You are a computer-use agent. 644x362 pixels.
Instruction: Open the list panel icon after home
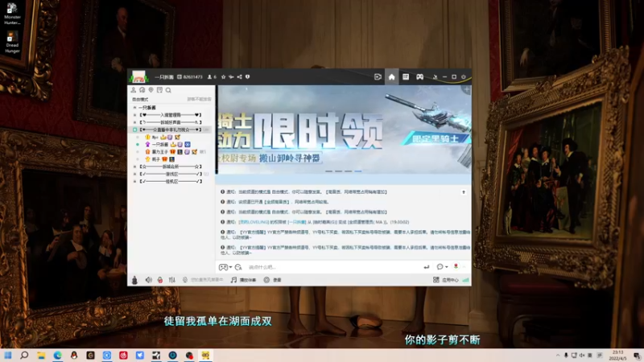406,76
